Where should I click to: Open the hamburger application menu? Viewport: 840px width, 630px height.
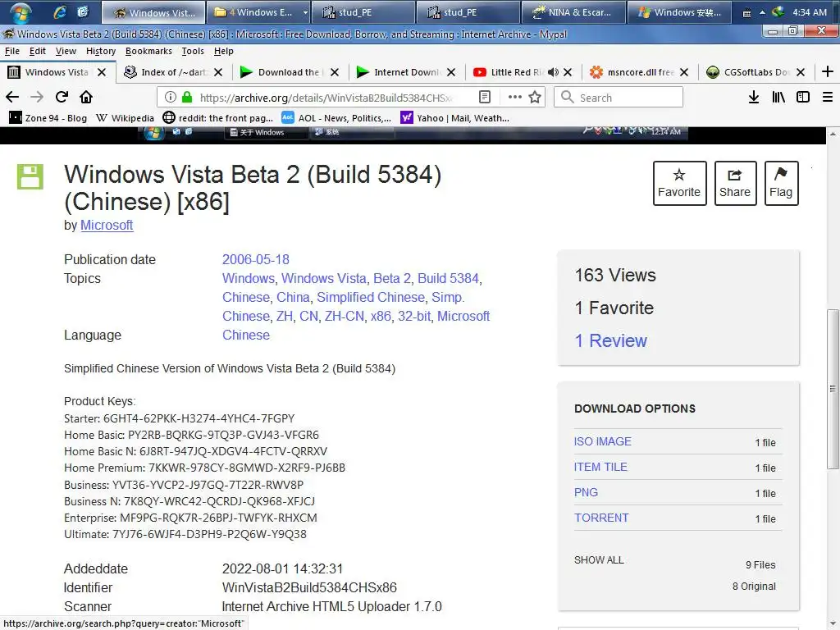coord(827,97)
